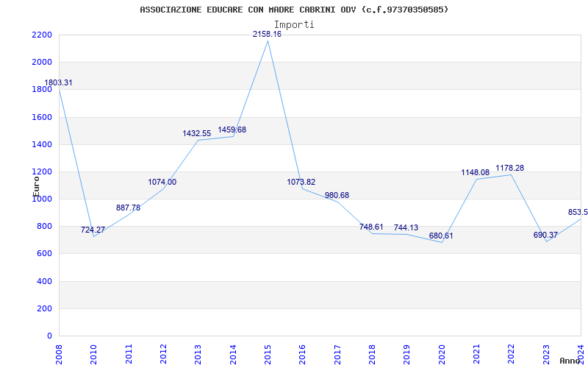The width and height of the screenshot is (588, 368).
Task: Click the 2158.16 data label
Action: [267, 34]
